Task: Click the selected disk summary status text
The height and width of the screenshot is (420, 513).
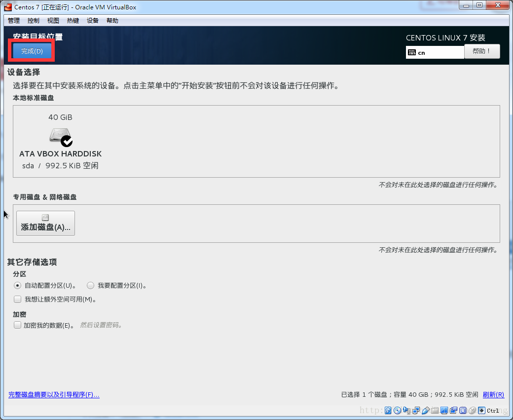Action: tap(409, 394)
